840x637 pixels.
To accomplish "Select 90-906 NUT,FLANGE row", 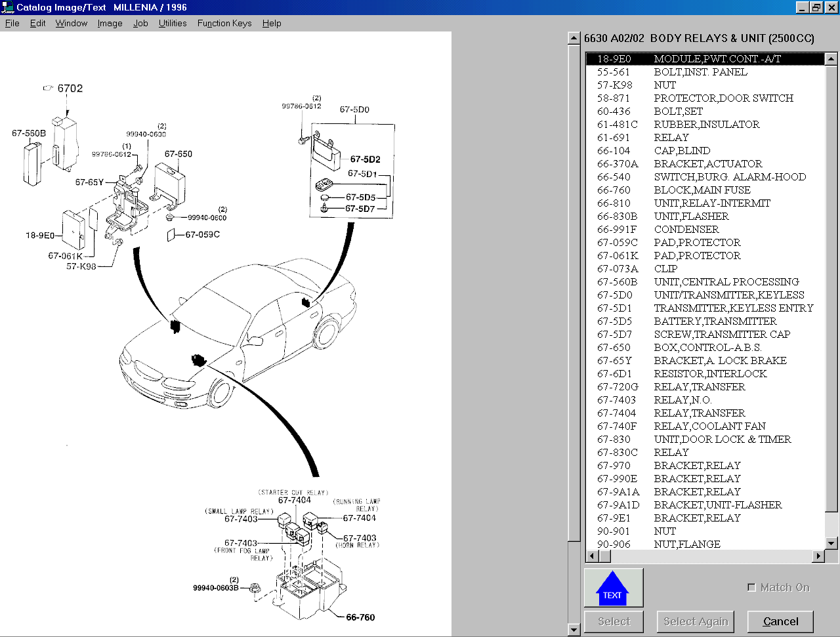I will click(705, 544).
